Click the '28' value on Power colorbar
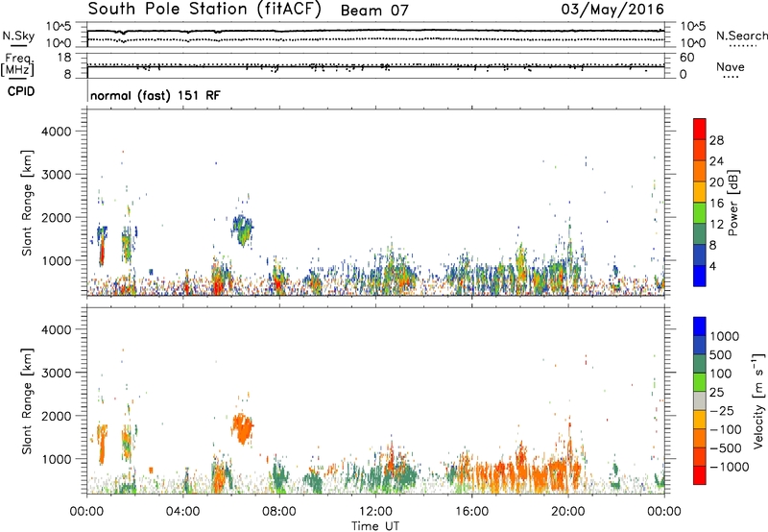The height and width of the screenshot is (532, 768). 716,140
